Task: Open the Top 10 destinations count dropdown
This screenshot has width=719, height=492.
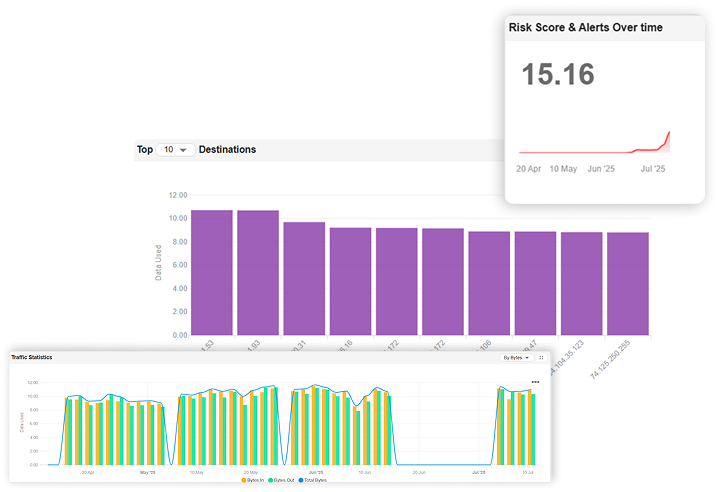Action: (176, 150)
